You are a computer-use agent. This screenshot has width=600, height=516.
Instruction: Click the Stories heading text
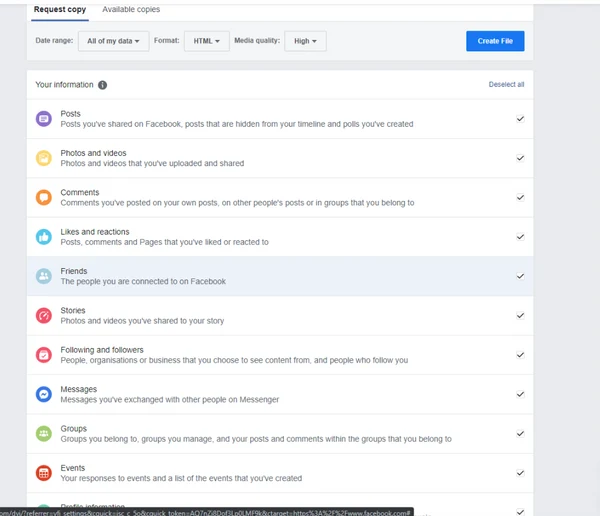73,310
